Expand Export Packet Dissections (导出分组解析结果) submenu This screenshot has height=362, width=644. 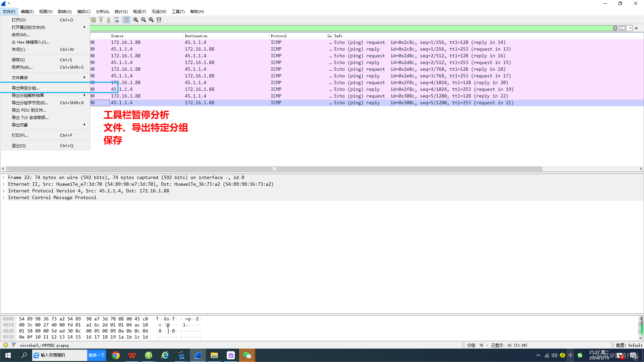point(45,95)
